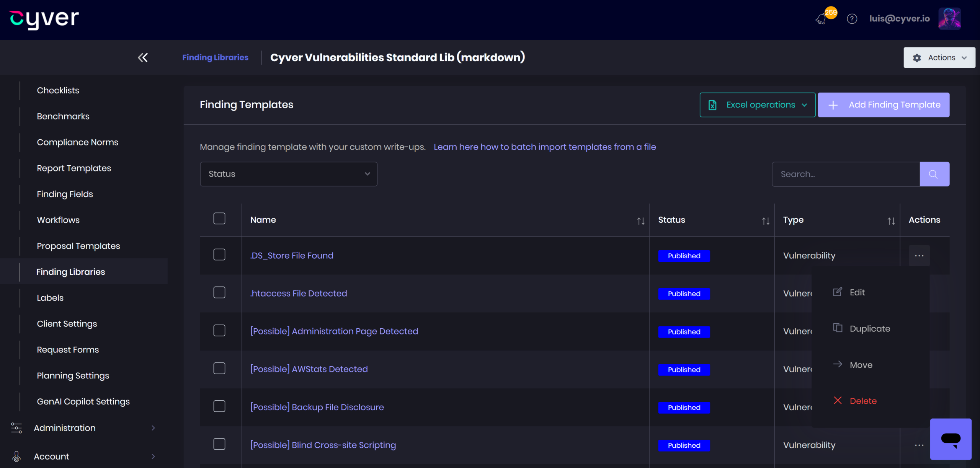Choose Move from the row menu

pyautogui.click(x=853, y=365)
